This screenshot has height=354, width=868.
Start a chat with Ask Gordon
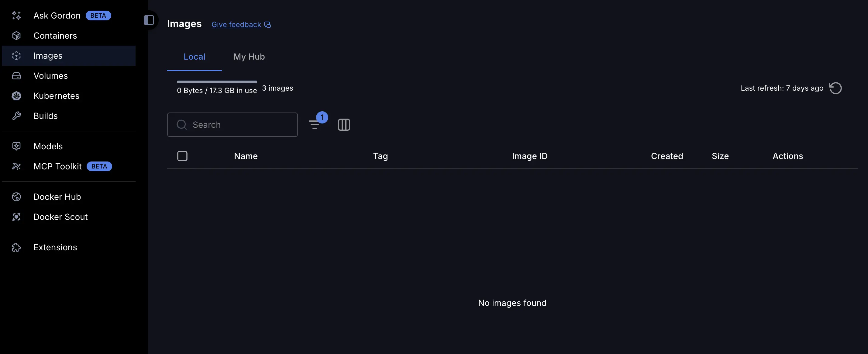coord(57,15)
